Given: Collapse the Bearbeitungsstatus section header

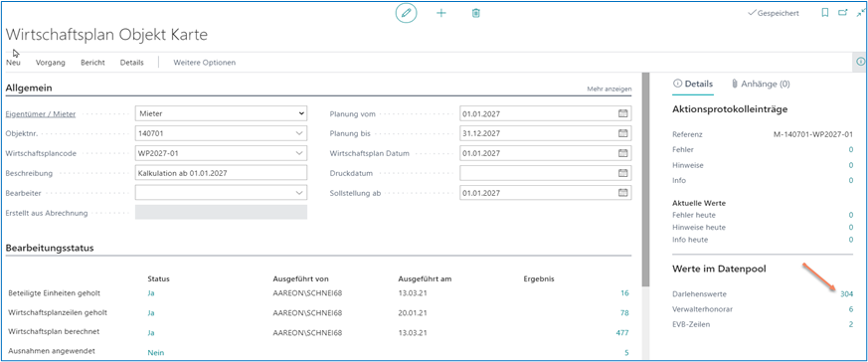Looking at the screenshot, I should click(50, 248).
